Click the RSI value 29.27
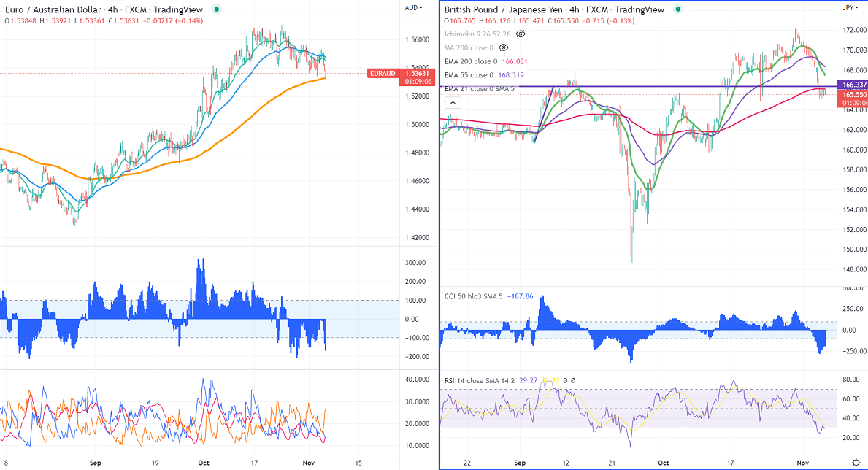 tap(528, 381)
